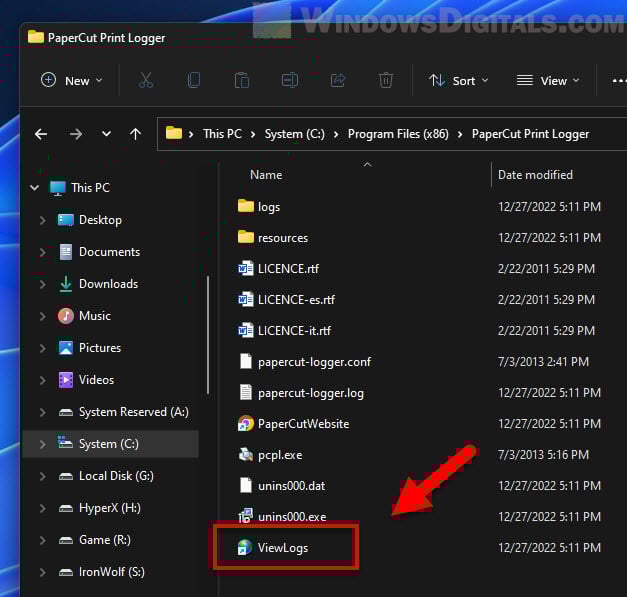Click the Rename icon in toolbar

(x=290, y=80)
